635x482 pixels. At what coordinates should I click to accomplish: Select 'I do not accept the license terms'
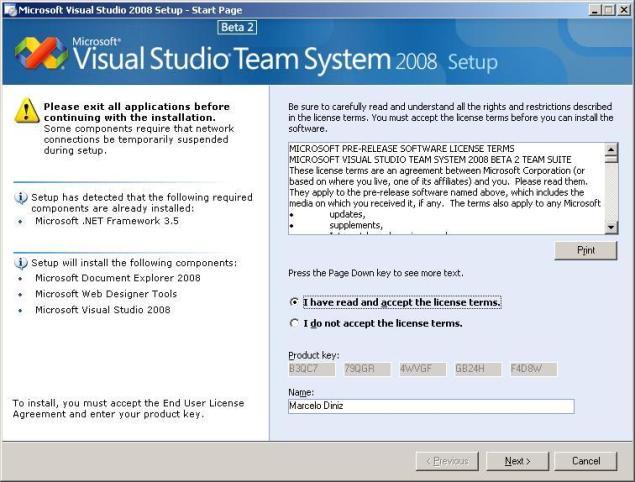click(293, 323)
